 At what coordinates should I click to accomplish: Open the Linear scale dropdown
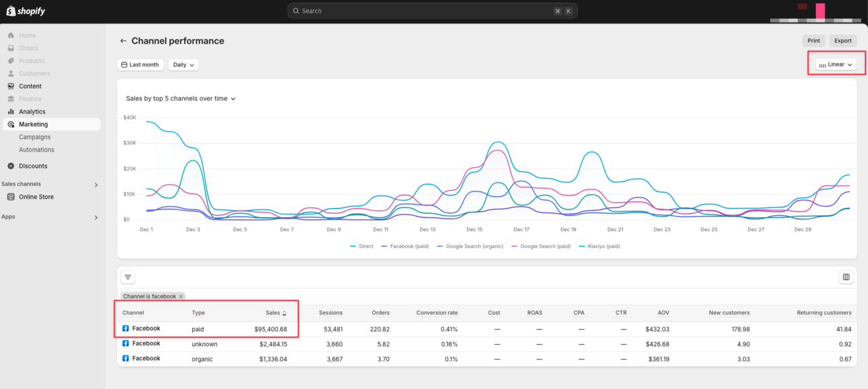click(836, 64)
